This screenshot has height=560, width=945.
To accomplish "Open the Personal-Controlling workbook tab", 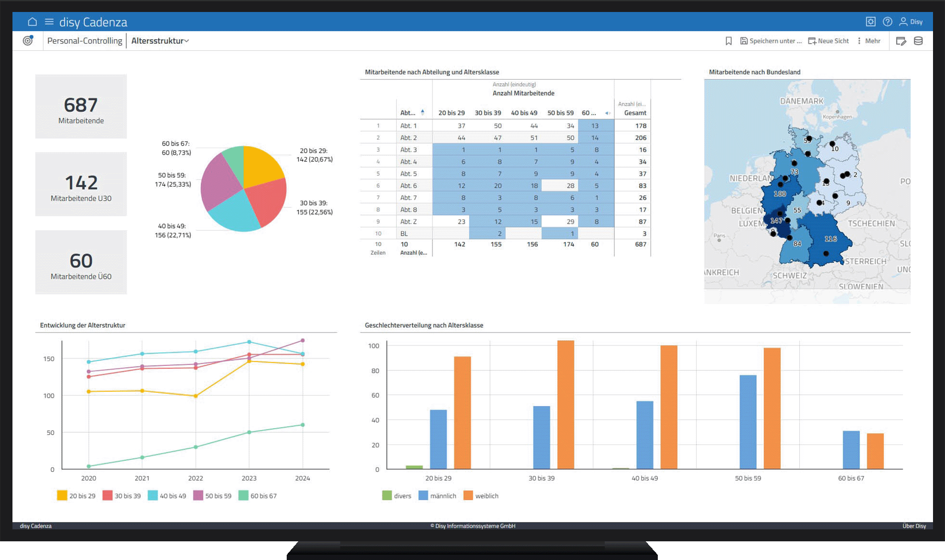I will pyautogui.click(x=84, y=41).
